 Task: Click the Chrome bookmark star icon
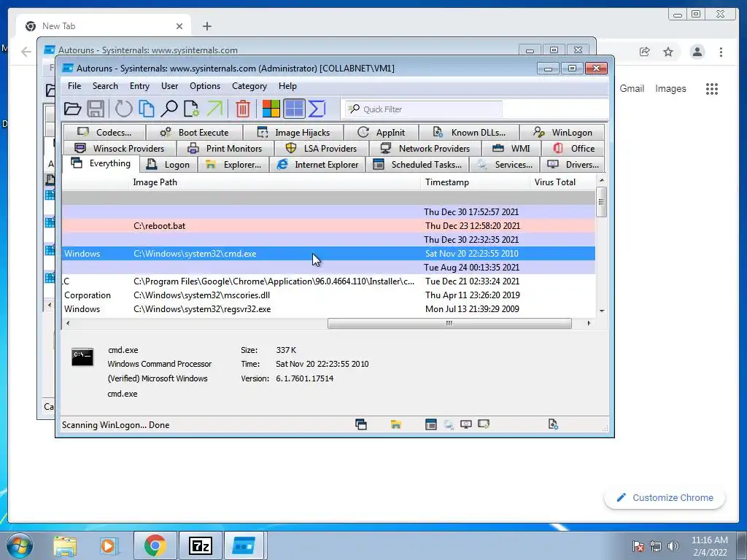click(x=668, y=52)
